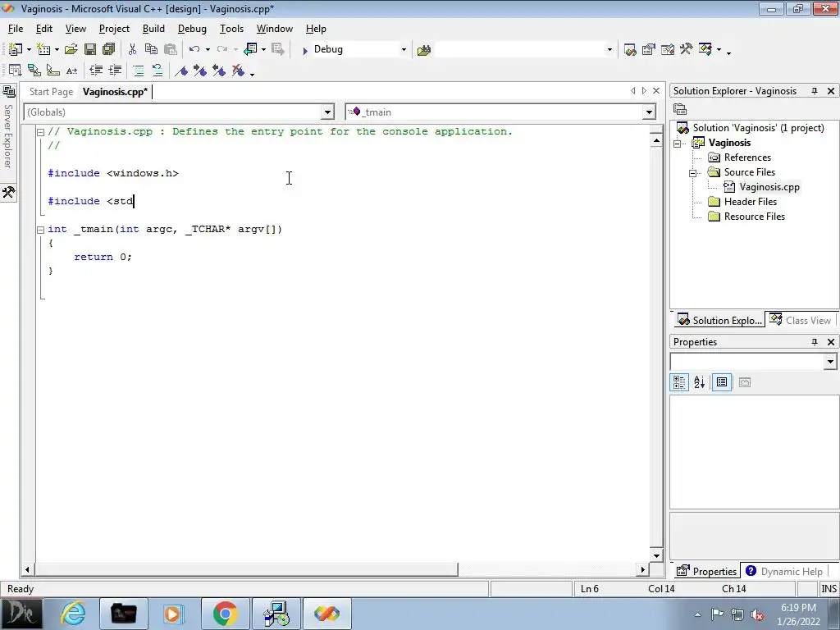Open the Server Explorer side tab
The width and height of the screenshot is (840, 630).
(x=8, y=127)
